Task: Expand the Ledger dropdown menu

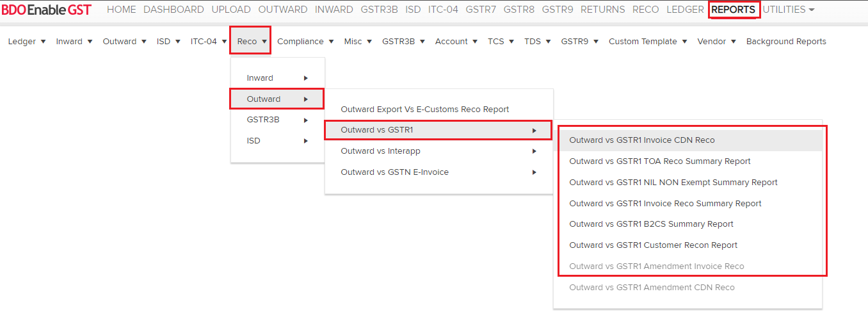Action: point(27,42)
